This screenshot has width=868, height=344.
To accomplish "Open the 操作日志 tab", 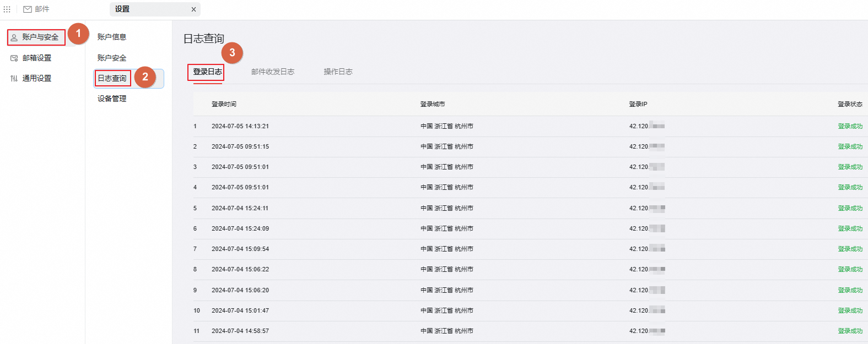I will pyautogui.click(x=338, y=72).
